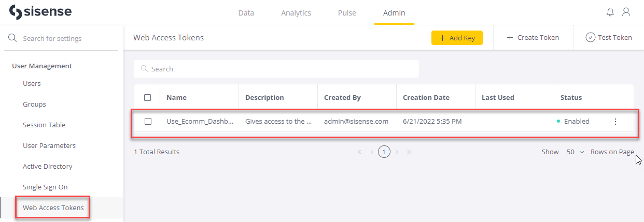Go to the previous page arrow
Image resolution: width=644 pixels, height=222 pixels.
372,152
